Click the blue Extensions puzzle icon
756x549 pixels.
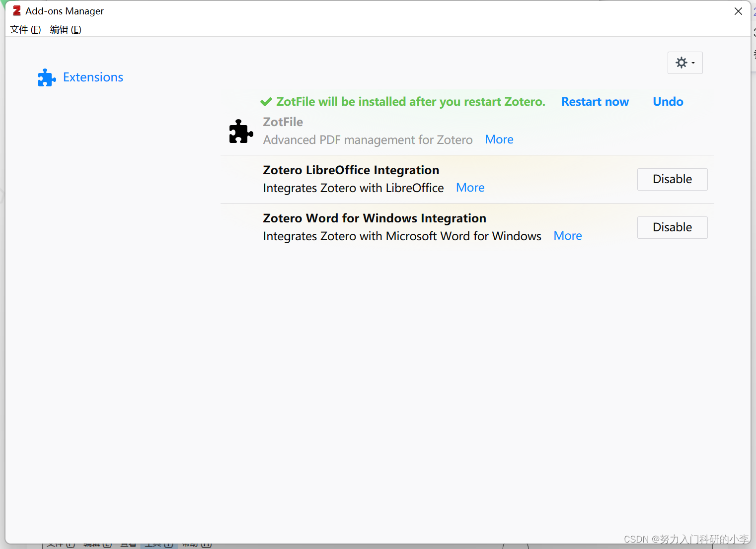tap(47, 77)
